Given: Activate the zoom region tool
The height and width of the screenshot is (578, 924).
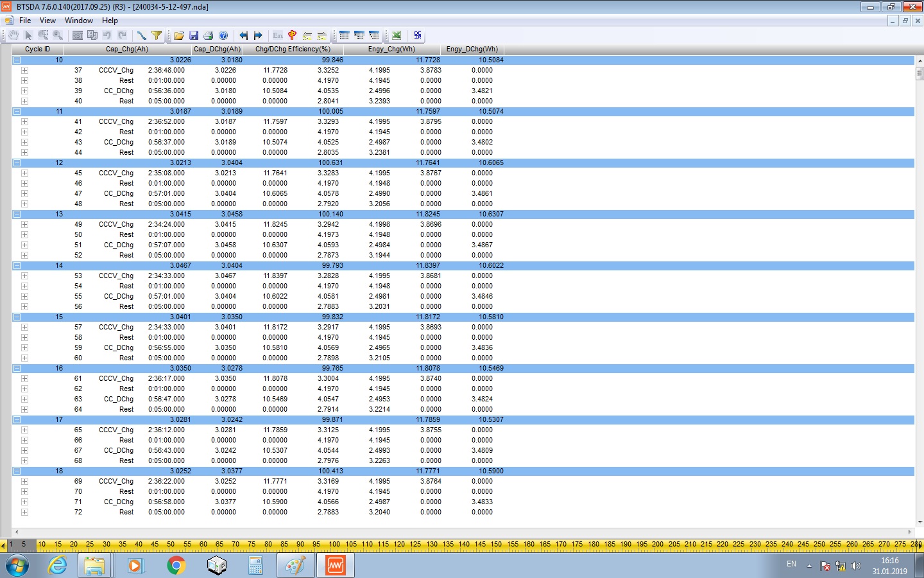Looking at the screenshot, I should (x=43, y=35).
